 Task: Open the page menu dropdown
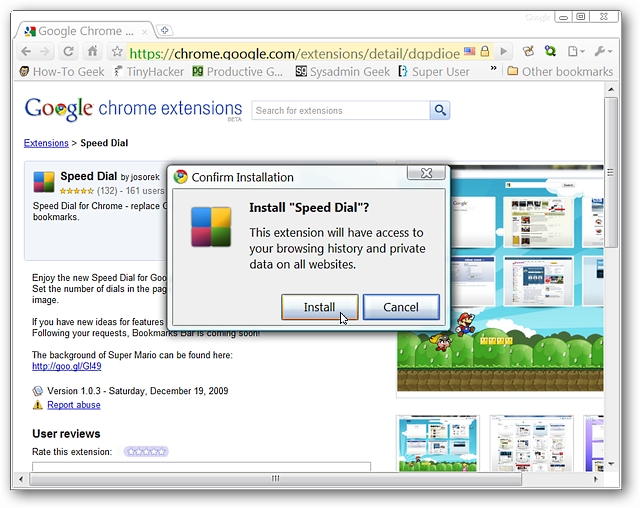coord(576,51)
